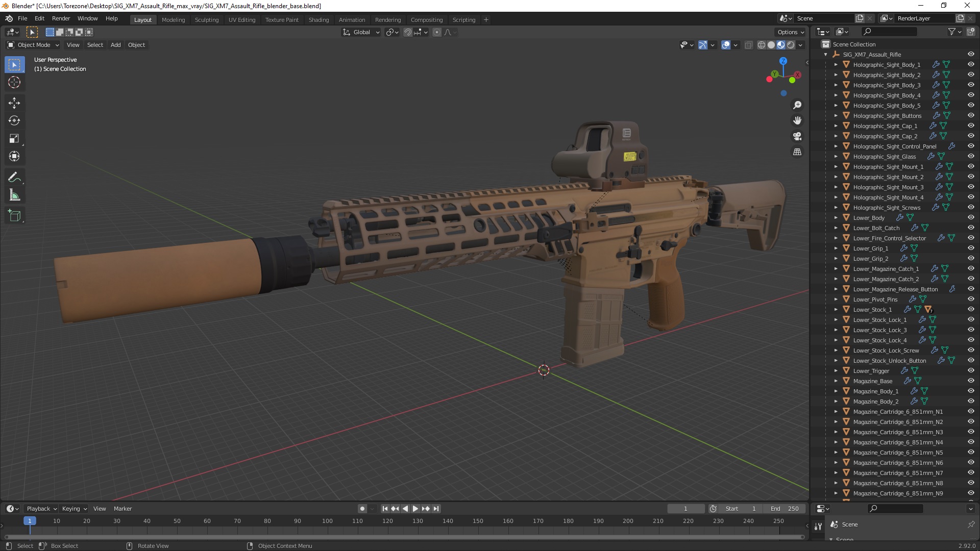The image size is (980, 551).
Task: Click the hand Pan view icon
Action: click(x=797, y=120)
